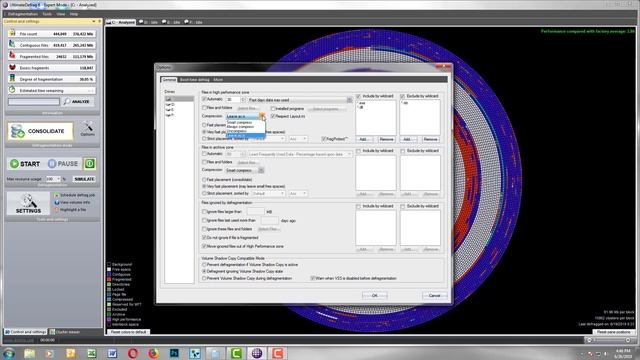Toggle Respect Layout.ini checkbox
Image resolution: width=640 pixels, height=360 pixels.
point(273,116)
